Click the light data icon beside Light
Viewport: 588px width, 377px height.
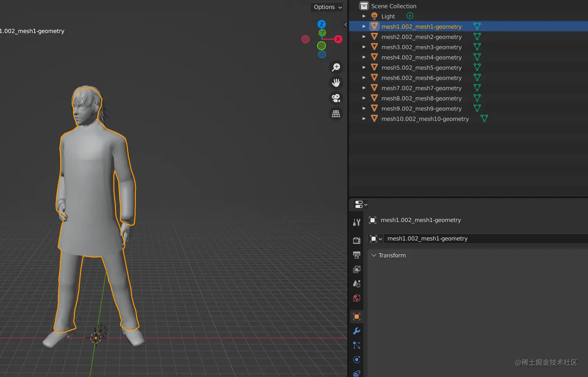coord(410,16)
